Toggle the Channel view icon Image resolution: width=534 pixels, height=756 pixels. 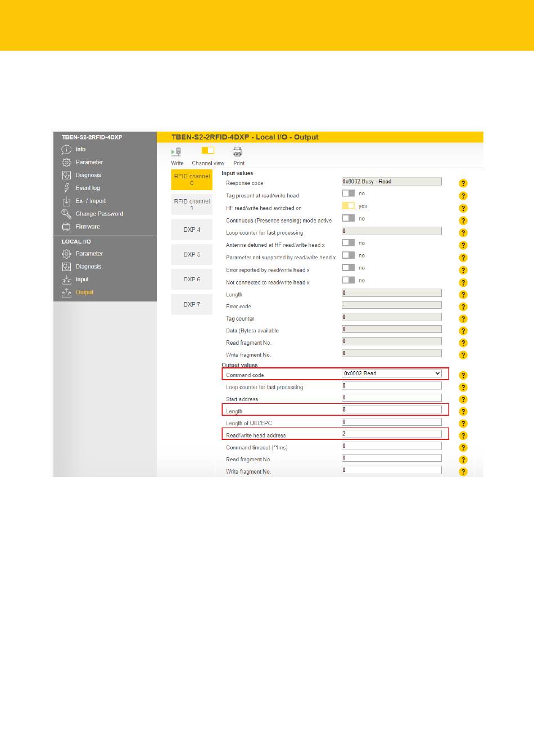(208, 151)
